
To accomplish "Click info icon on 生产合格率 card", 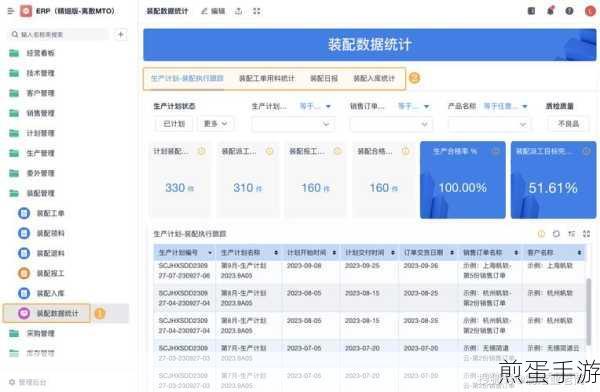I will [x=496, y=151].
